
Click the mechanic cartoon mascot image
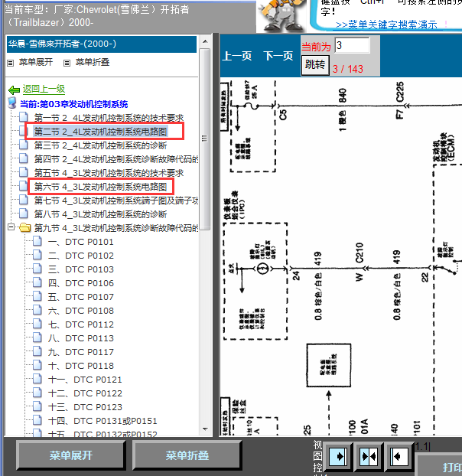[283, 15]
